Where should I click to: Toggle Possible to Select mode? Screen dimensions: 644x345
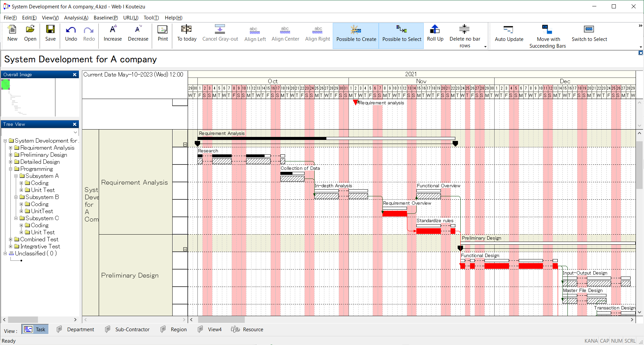pos(402,36)
